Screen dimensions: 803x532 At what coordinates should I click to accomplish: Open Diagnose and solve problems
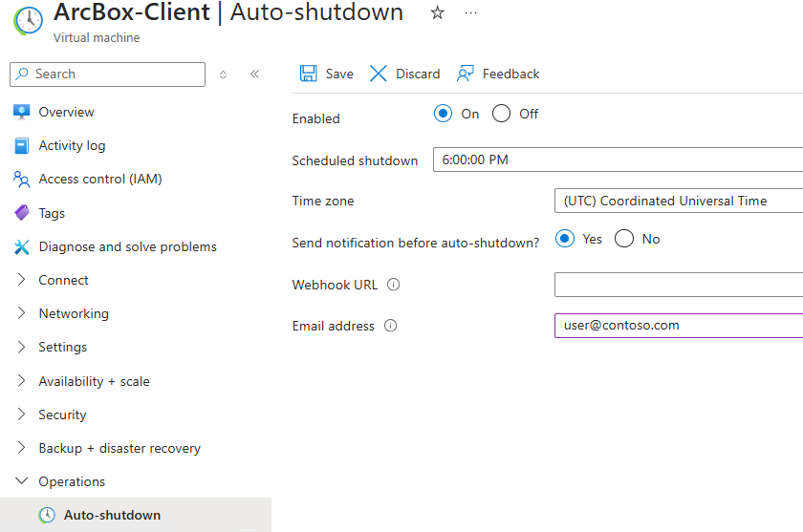point(127,246)
